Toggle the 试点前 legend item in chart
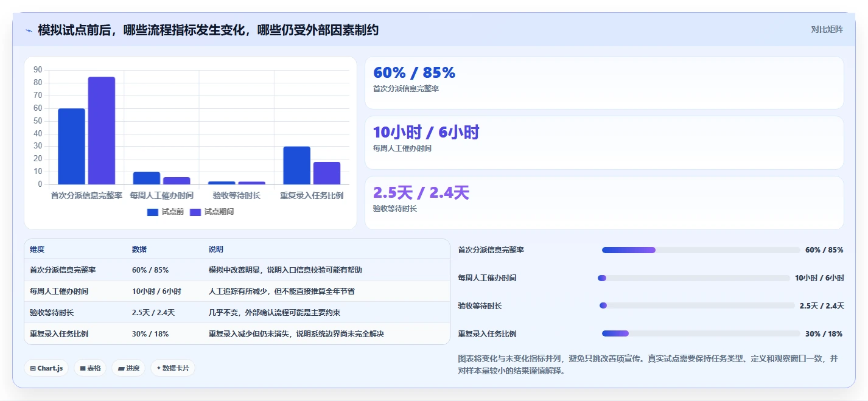 point(166,212)
